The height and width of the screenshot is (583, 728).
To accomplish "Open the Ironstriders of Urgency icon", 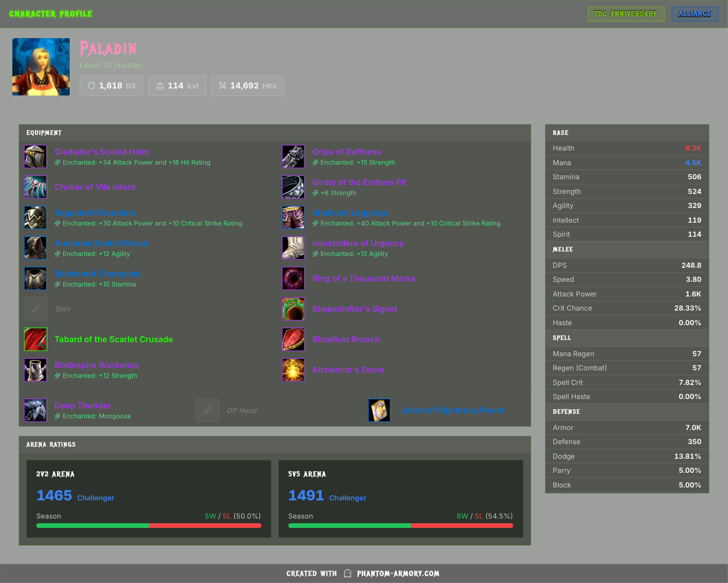I will (293, 248).
